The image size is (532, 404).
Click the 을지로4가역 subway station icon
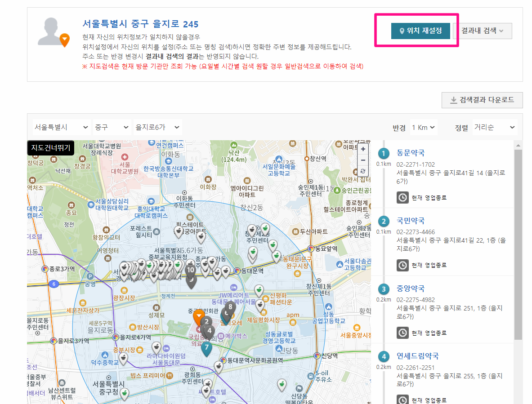point(116,337)
